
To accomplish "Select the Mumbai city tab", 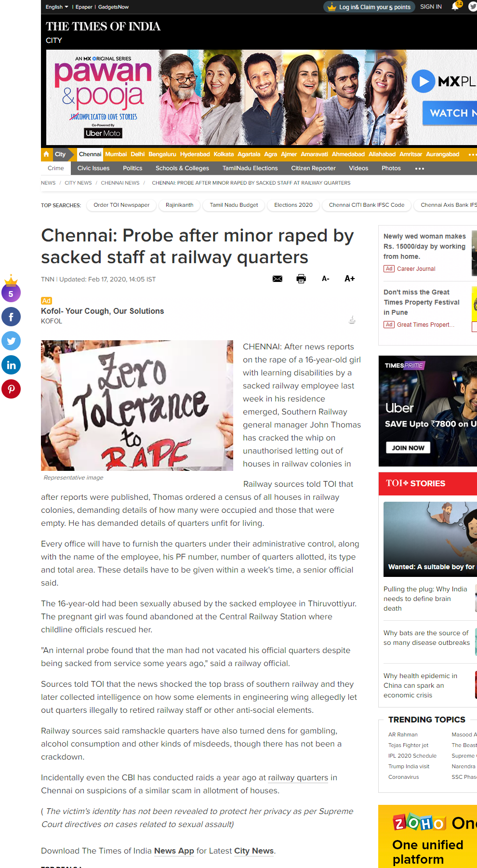I will tap(116, 154).
